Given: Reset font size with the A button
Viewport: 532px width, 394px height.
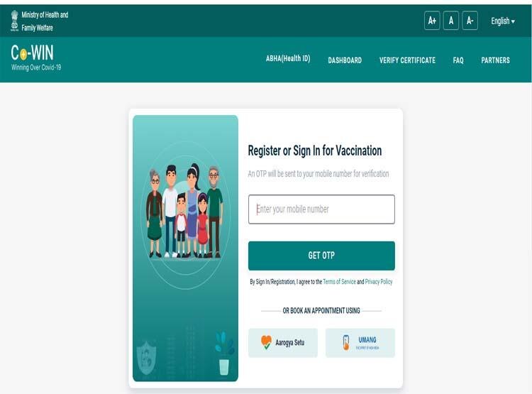Looking at the screenshot, I should coord(451,21).
